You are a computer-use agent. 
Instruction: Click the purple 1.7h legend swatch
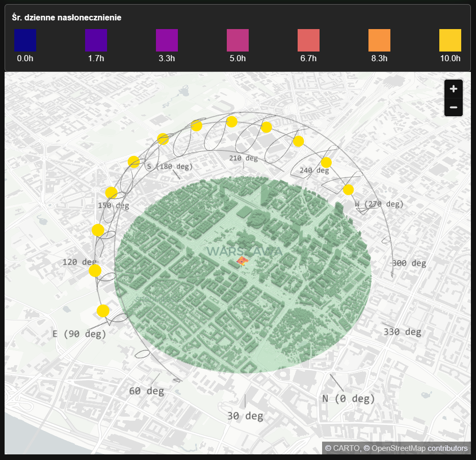pyautogui.click(x=96, y=40)
